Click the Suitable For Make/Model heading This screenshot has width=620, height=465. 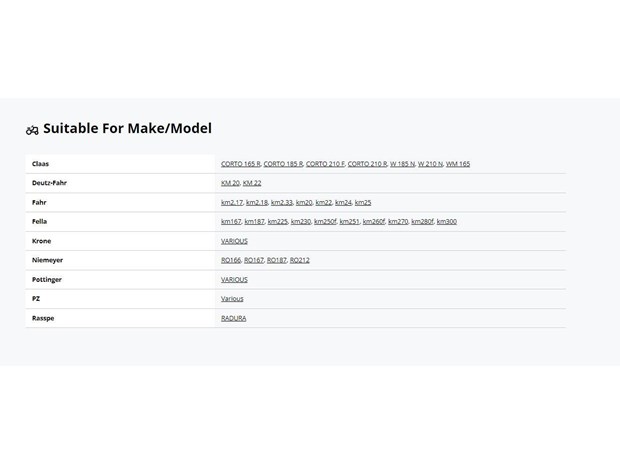tap(127, 129)
